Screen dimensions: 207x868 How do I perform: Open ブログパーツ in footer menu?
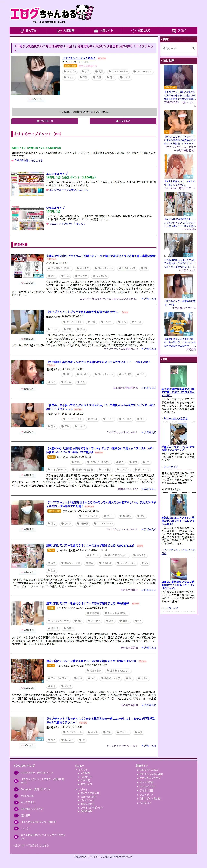(x=87, y=801)
